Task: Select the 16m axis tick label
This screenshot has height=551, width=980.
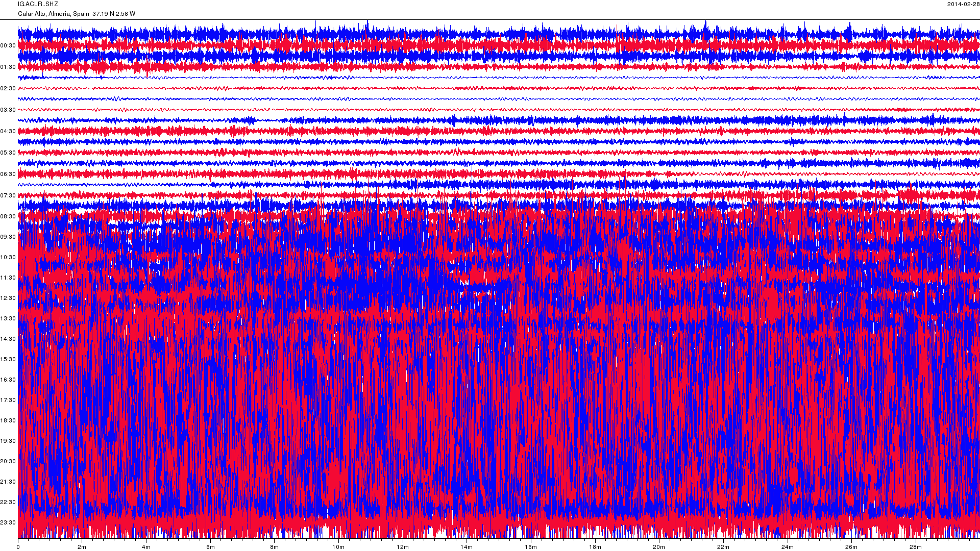Action: [531, 547]
